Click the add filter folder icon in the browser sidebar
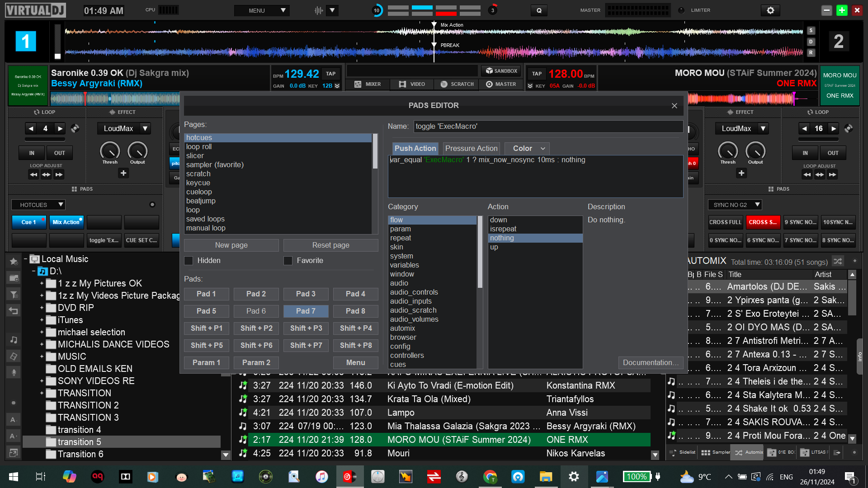 click(14, 295)
